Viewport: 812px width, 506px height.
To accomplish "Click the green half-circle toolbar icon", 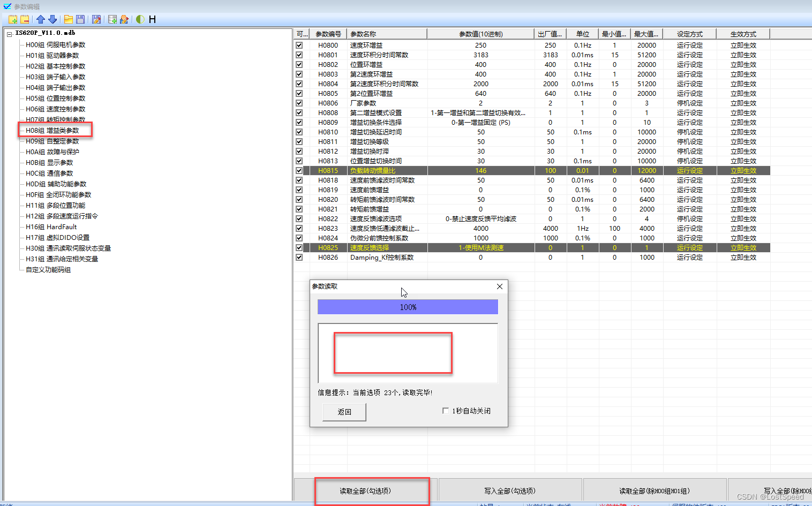I will click(x=140, y=19).
